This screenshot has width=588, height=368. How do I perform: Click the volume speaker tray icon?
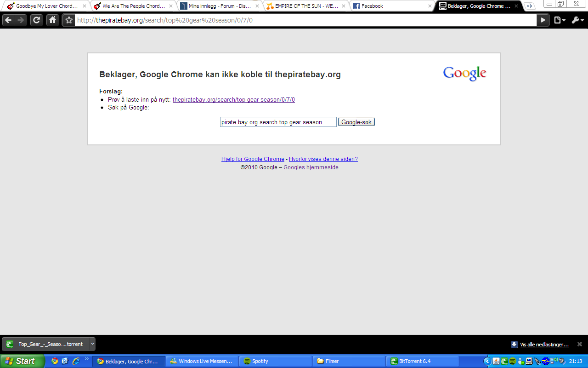click(562, 361)
